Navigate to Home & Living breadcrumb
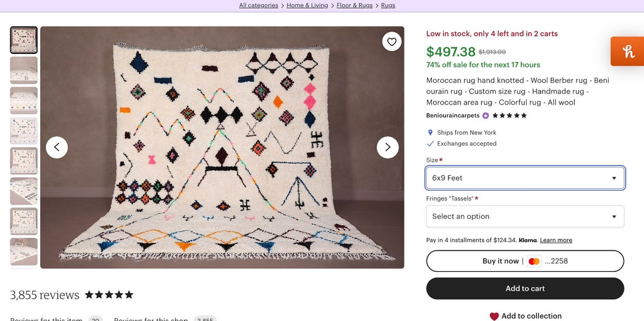 point(307,5)
